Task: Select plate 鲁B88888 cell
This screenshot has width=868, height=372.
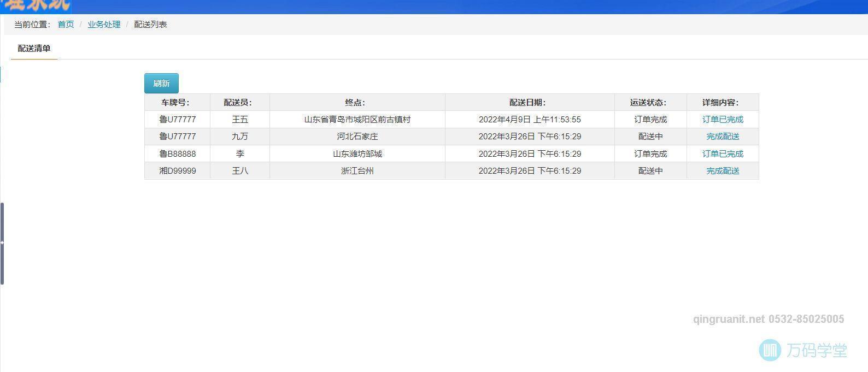Action: pyautogui.click(x=177, y=154)
